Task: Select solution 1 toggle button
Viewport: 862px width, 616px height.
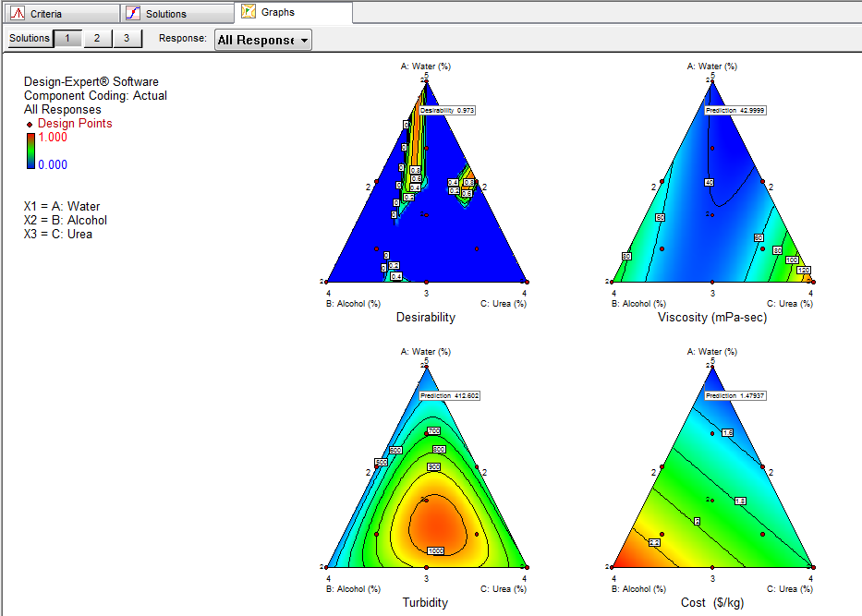Action: click(x=67, y=38)
